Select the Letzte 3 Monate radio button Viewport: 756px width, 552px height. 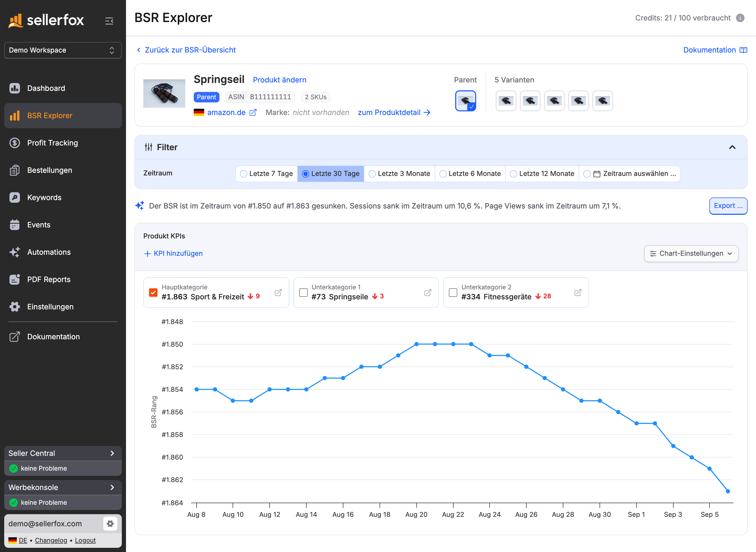click(372, 174)
